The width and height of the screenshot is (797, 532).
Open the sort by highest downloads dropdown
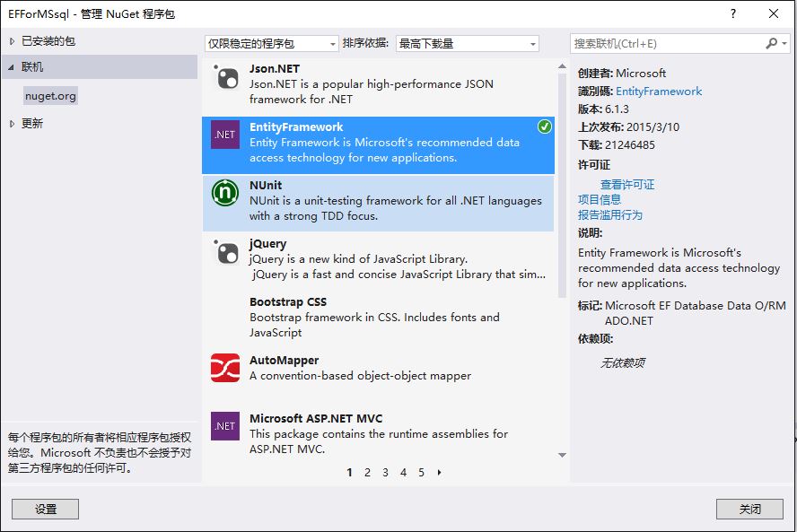[467, 44]
